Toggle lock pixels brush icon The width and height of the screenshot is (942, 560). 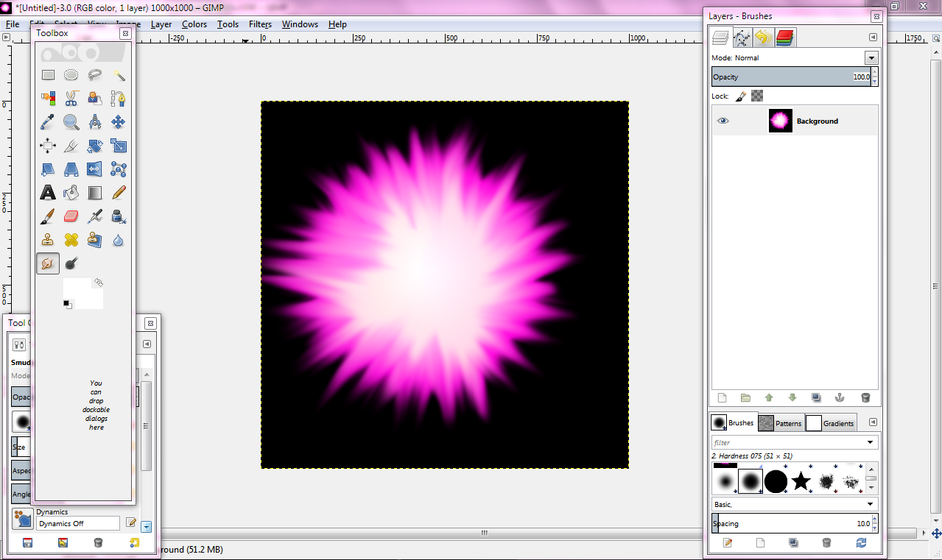pos(741,96)
